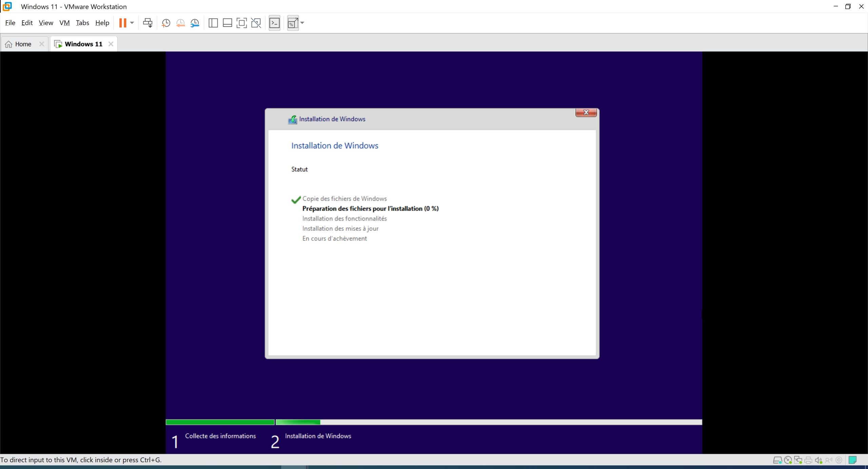Toggle the thumbnail bar icon
This screenshot has height=469, width=868.
227,23
